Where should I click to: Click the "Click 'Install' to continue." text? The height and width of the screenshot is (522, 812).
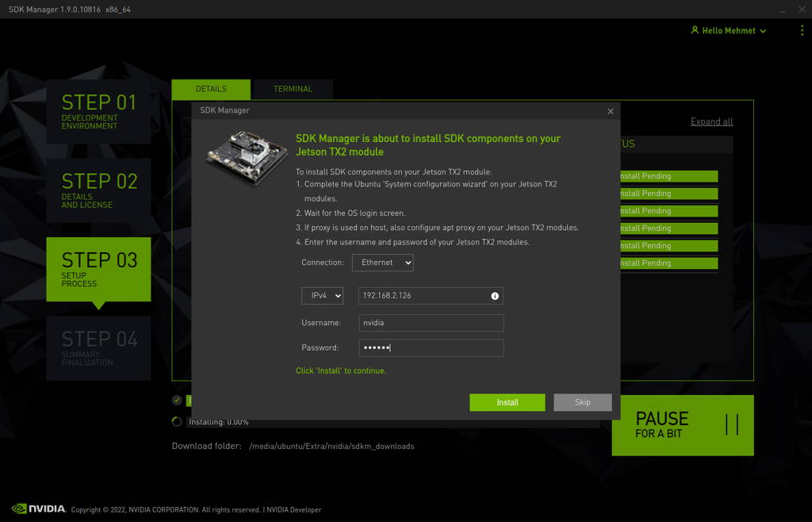click(341, 370)
